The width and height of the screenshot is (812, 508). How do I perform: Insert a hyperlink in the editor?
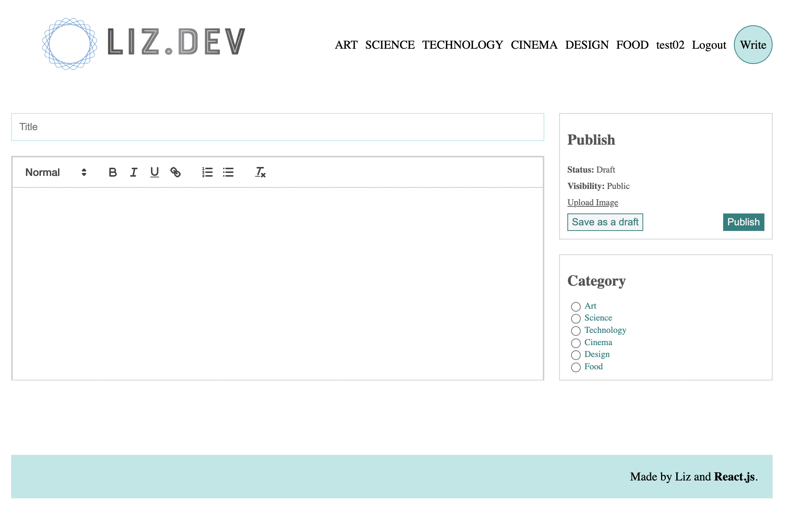176,172
